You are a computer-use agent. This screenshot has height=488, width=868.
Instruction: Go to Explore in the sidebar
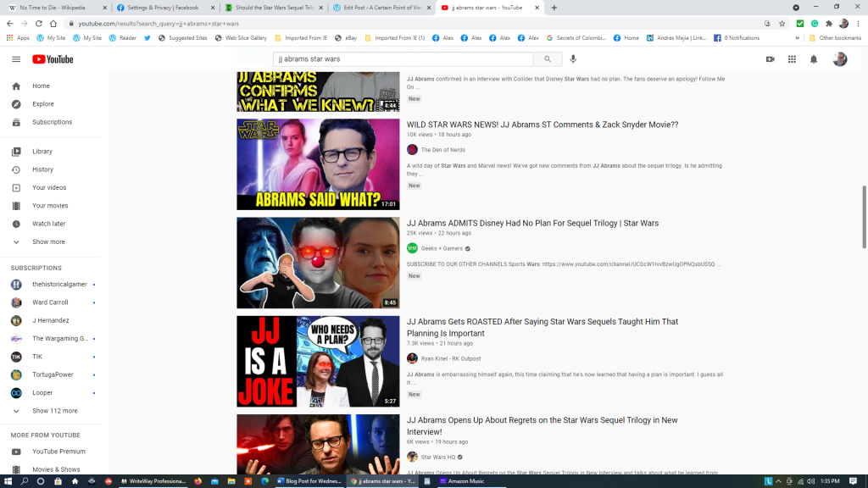(x=42, y=104)
